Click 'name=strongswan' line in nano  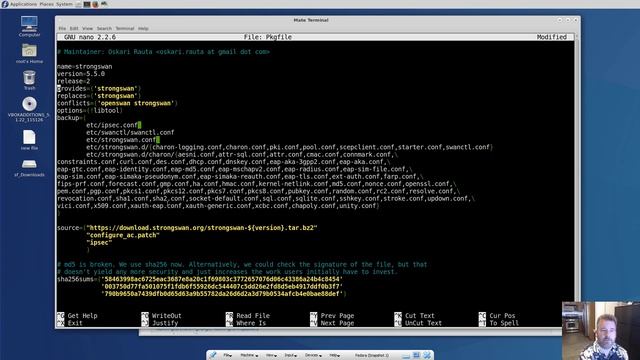[84, 67]
